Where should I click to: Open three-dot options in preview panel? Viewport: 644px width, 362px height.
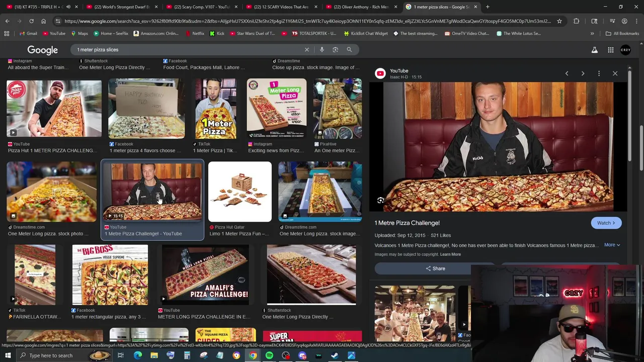pos(599,73)
